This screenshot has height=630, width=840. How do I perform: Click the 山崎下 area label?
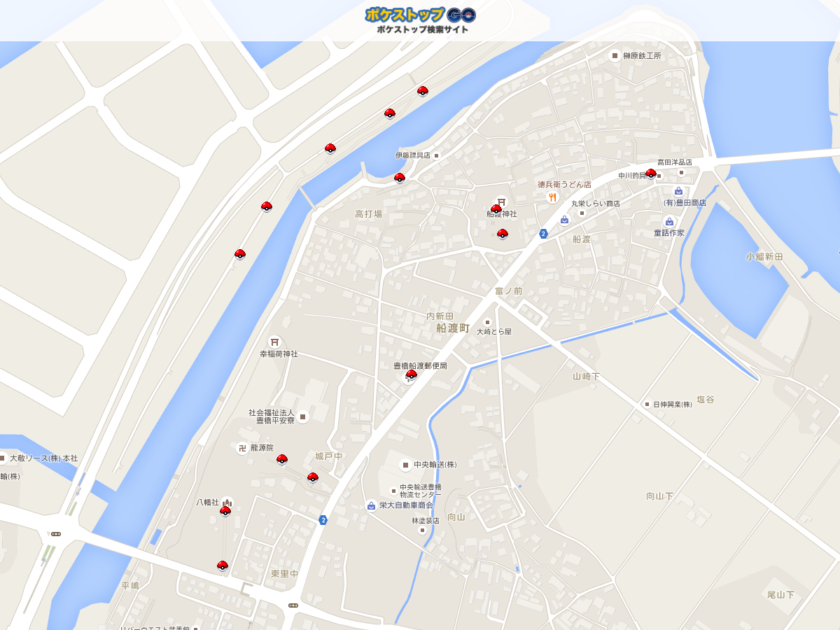(587, 377)
